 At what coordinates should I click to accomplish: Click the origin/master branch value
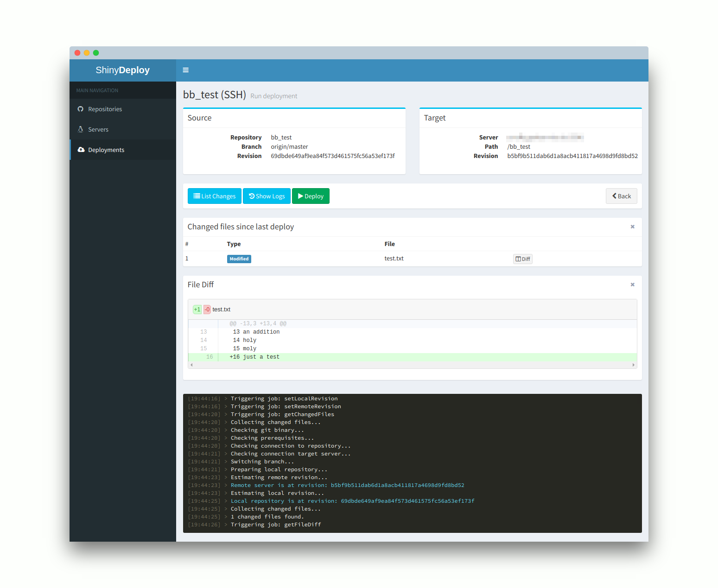(289, 147)
